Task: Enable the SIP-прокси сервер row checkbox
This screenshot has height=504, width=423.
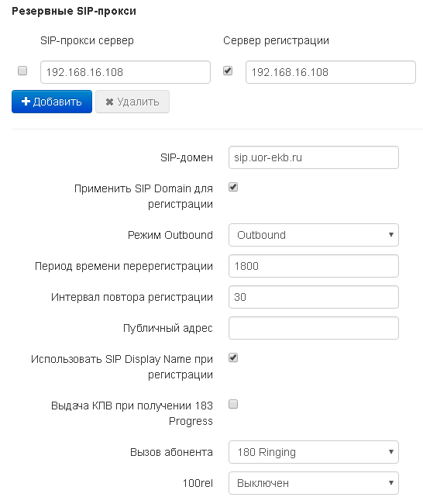Action: 22,71
